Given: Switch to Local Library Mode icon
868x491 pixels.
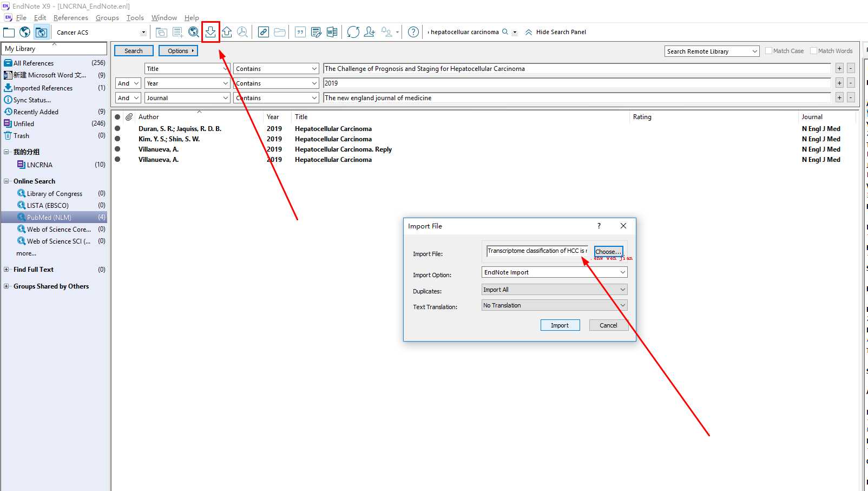Looking at the screenshot, I should (x=9, y=32).
